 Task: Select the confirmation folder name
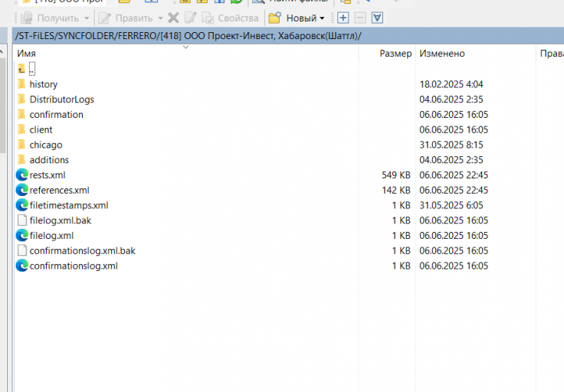pyautogui.click(x=56, y=115)
